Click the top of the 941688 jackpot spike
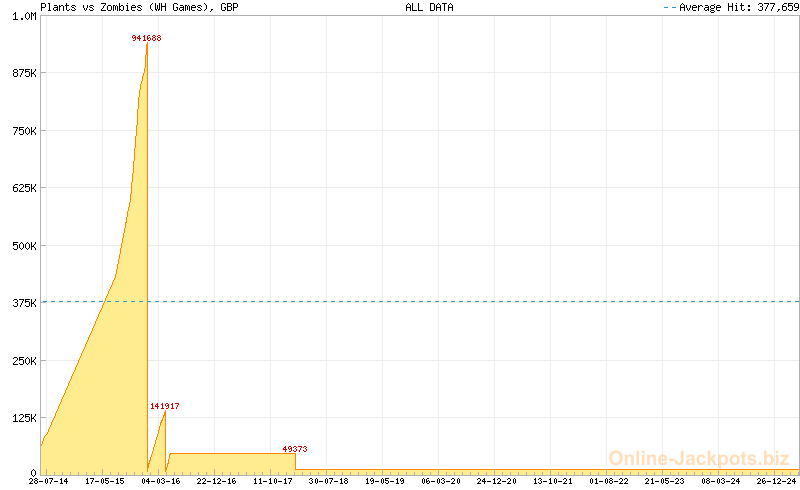The height and width of the screenshot is (490, 800). tap(147, 44)
